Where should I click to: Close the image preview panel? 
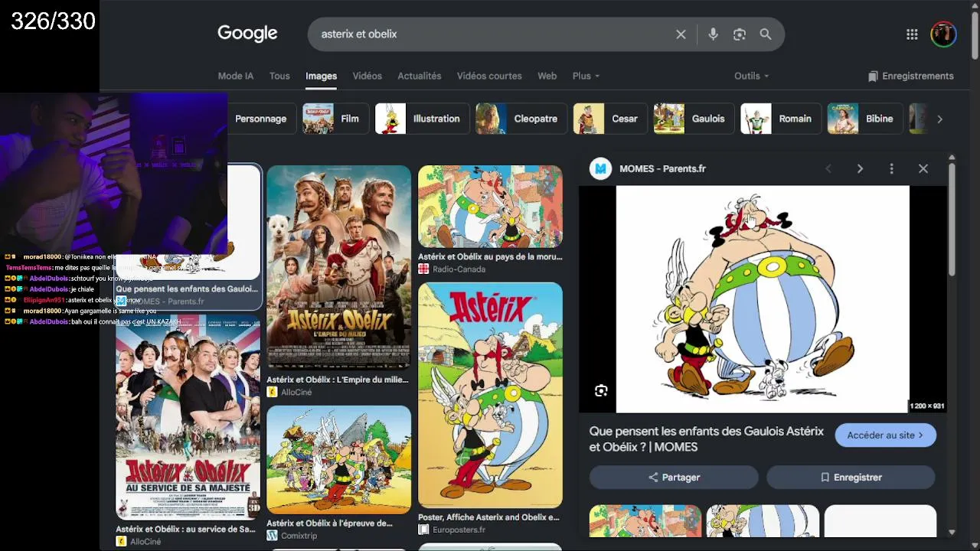pos(923,168)
